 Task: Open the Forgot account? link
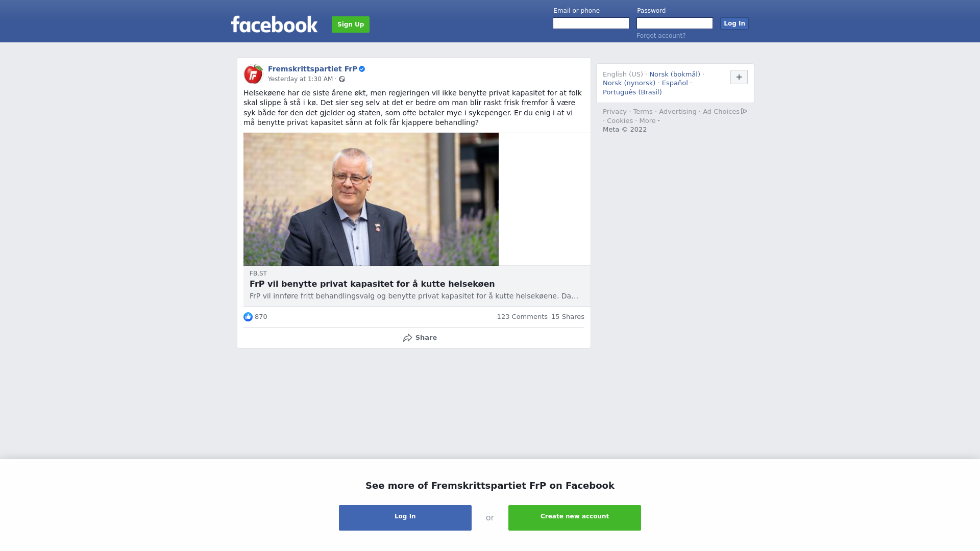661,36
